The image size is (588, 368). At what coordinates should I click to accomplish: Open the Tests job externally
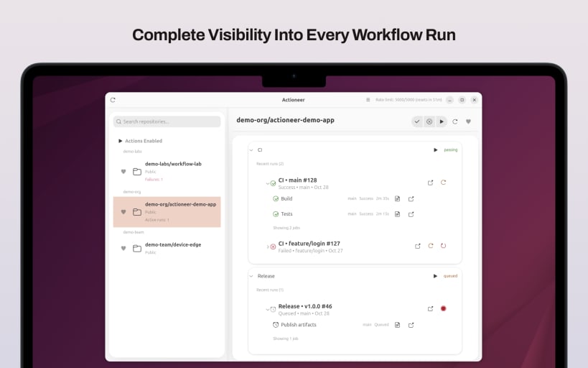coord(411,214)
